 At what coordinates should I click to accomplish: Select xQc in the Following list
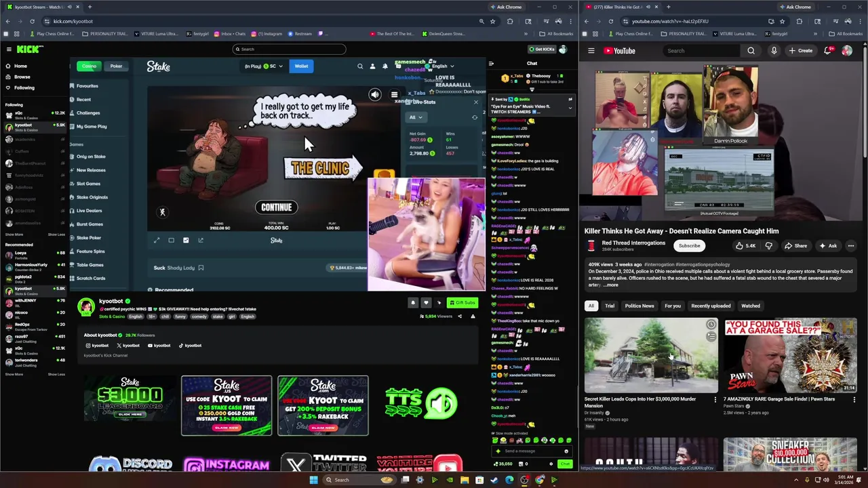(34, 115)
